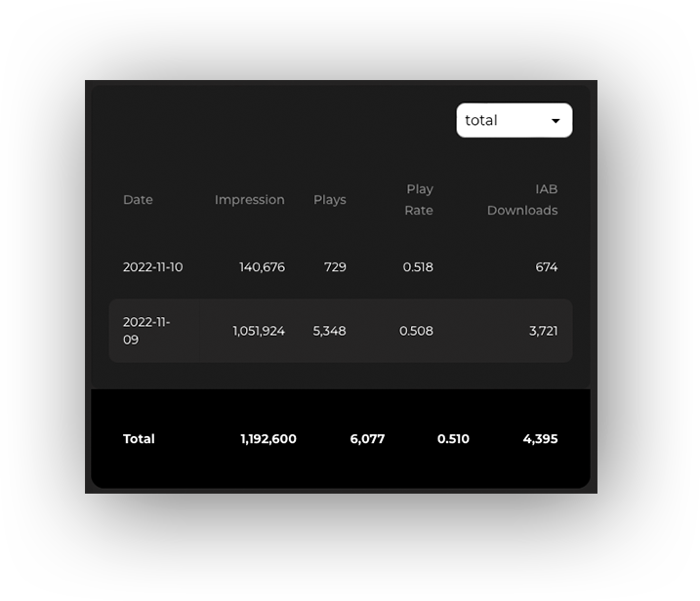Click the Total row label
The image size is (700, 601).
pos(139,439)
